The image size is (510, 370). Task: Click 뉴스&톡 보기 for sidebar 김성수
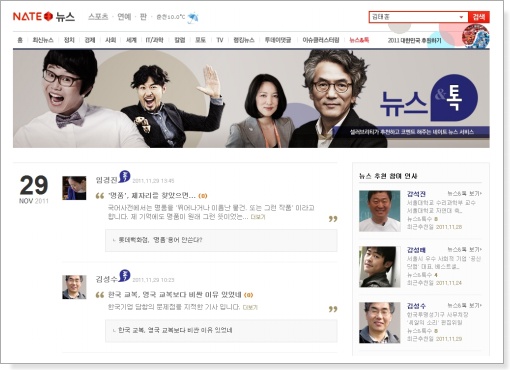pyautogui.click(x=464, y=305)
